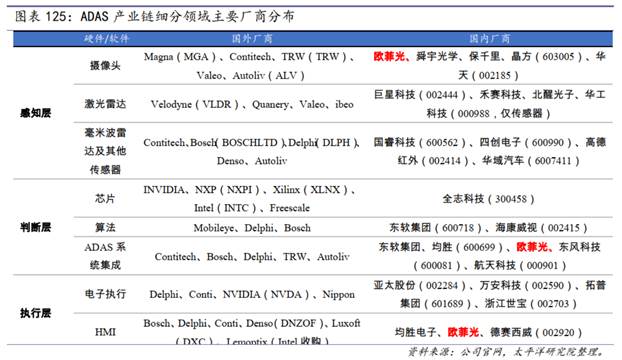This screenshot has height=360, width=622.
Task: Click the 'ADAS 系统集成' cell
Action: pos(105,256)
